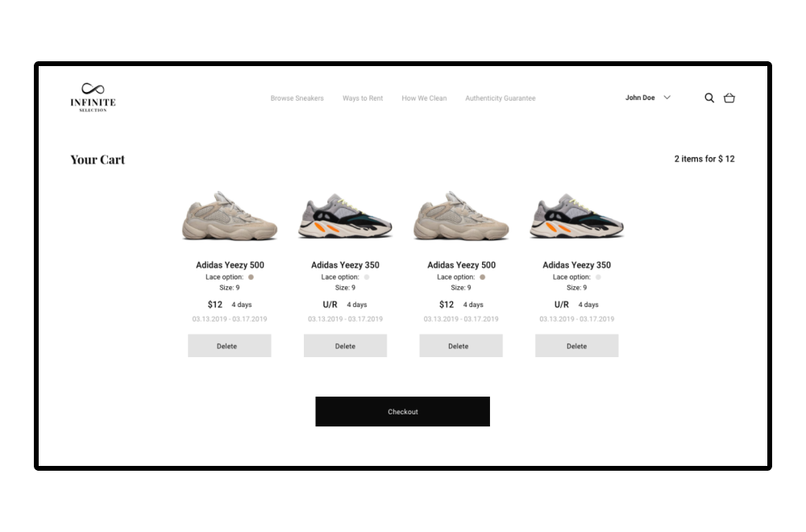Image resolution: width=806 pixels, height=532 pixels.
Task: Open How We Clean page
Action: pos(424,98)
